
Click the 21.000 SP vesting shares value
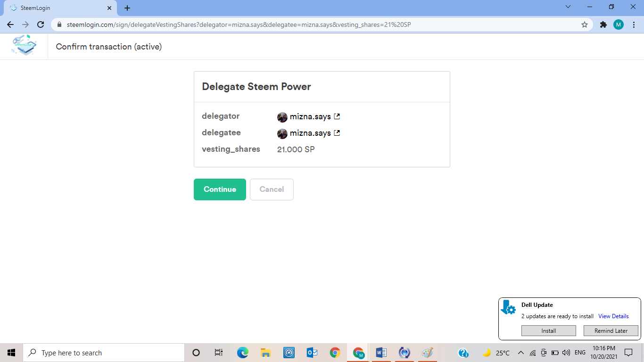[296, 149]
